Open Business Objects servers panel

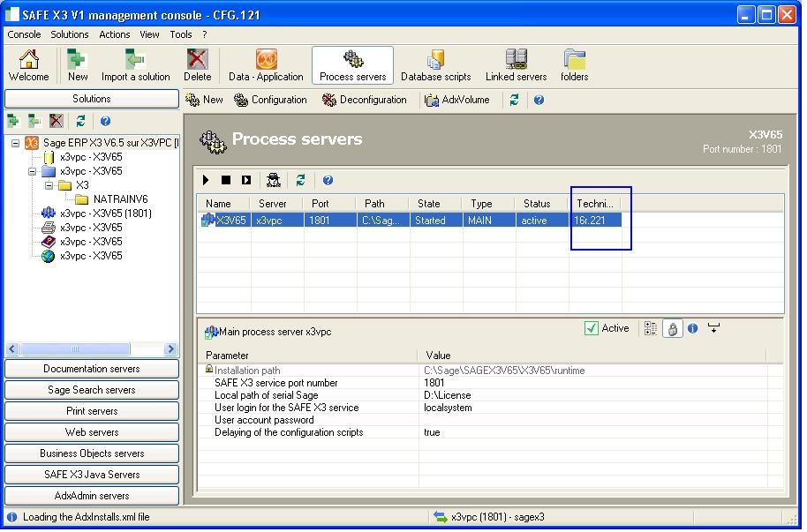pyautogui.click(x=92, y=453)
